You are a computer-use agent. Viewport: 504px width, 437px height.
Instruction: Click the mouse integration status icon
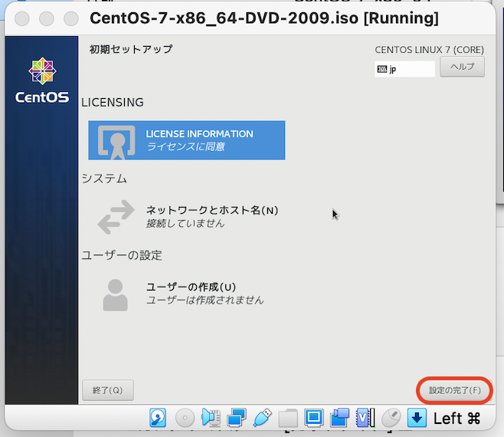[x=391, y=418]
